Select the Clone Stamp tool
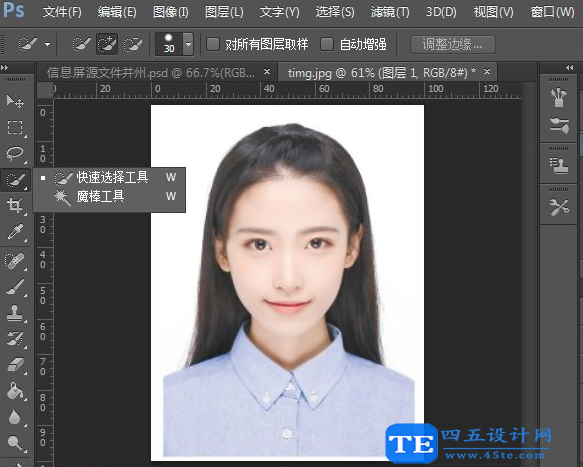This screenshot has height=467, width=583. tap(15, 313)
